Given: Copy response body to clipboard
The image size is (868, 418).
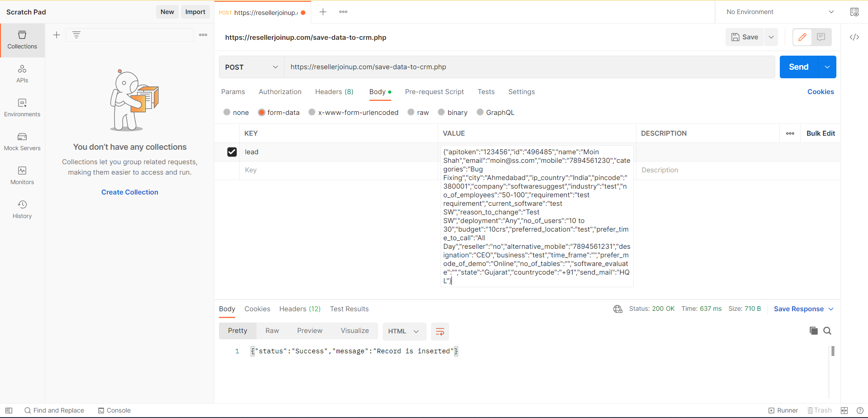Looking at the screenshot, I should pos(814,331).
